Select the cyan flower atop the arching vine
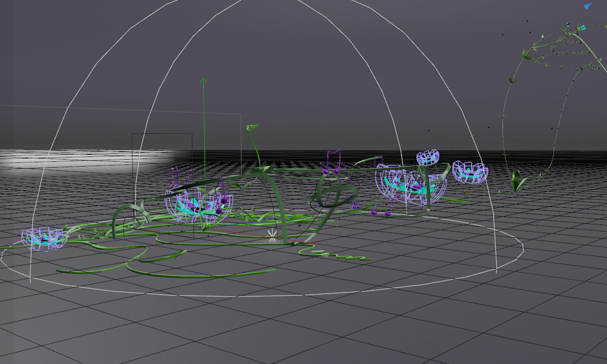Viewport: 607px width, 364px height. (x=582, y=27)
